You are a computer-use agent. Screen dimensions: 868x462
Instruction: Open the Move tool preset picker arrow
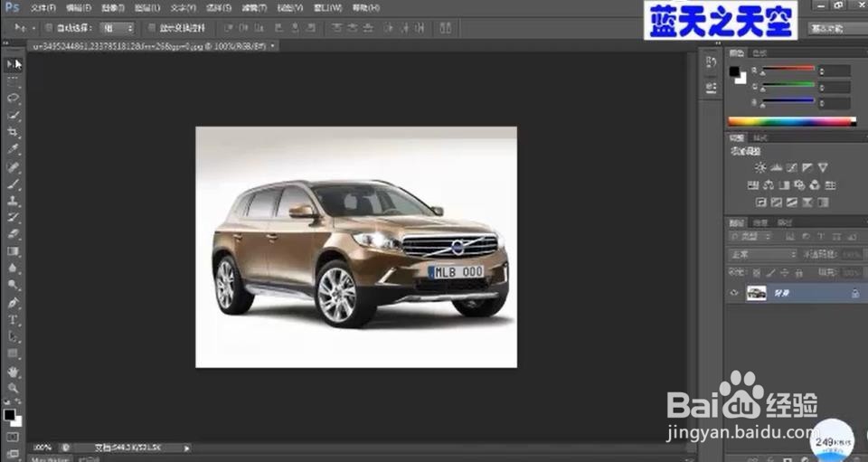[x=33, y=28]
